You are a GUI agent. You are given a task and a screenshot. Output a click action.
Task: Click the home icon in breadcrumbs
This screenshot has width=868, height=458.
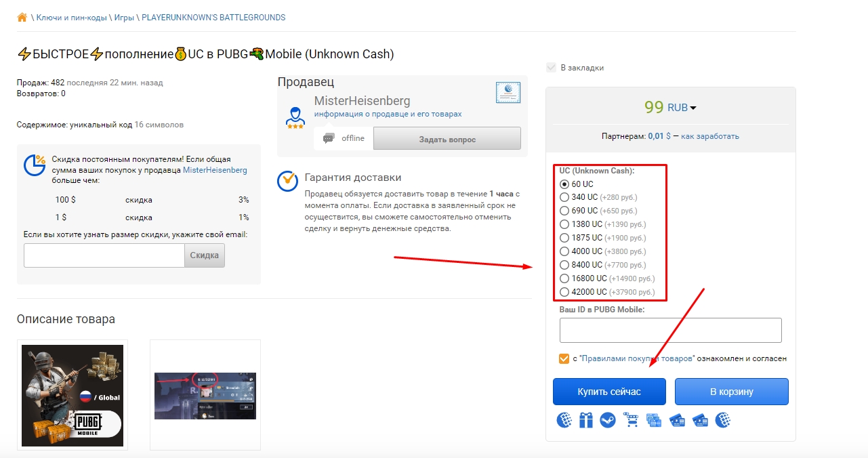click(x=22, y=17)
